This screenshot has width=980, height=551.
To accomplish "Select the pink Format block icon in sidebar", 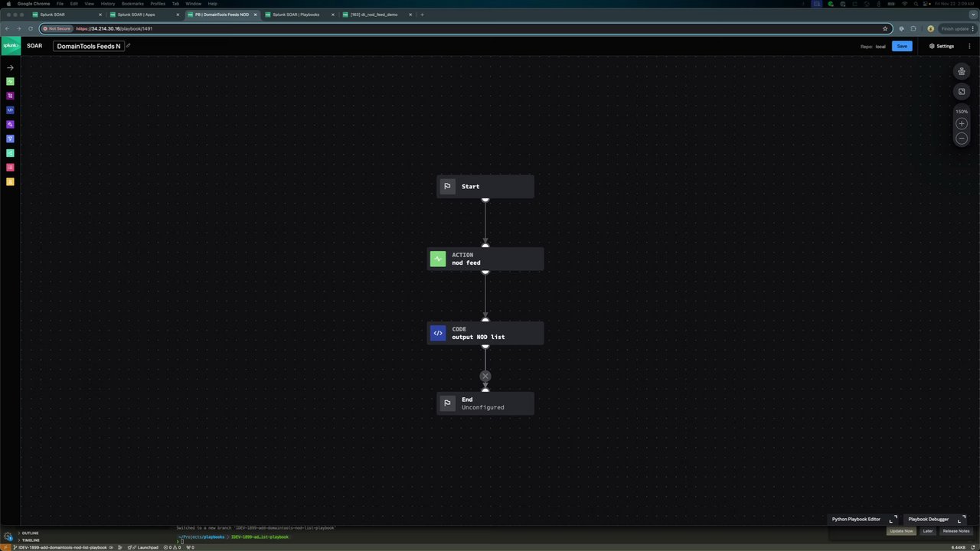I will pyautogui.click(x=10, y=167).
